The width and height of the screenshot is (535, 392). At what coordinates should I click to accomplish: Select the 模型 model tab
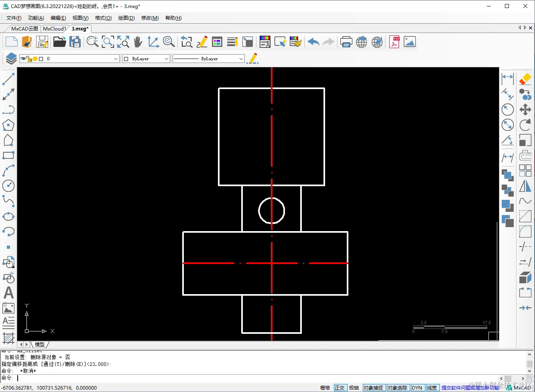point(39,344)
